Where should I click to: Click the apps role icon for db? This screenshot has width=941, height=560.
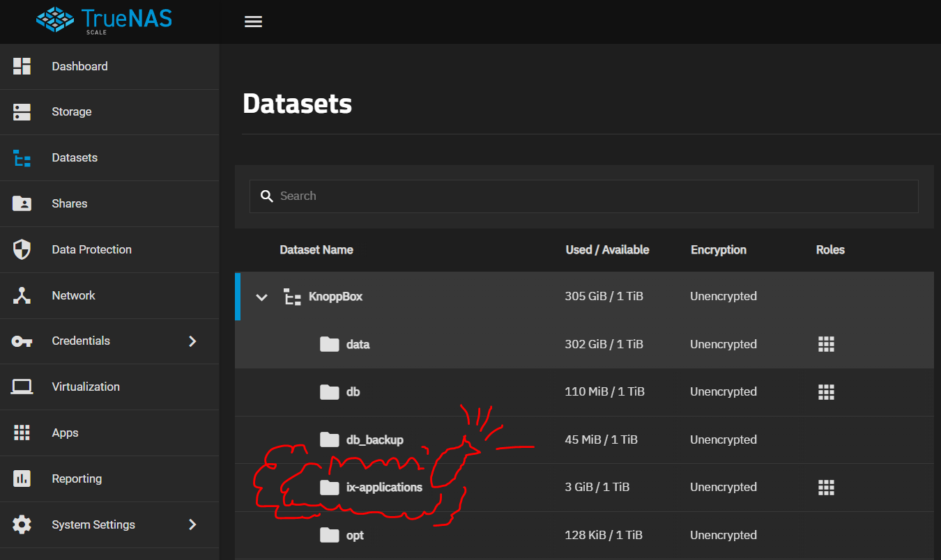click(826, 392)
